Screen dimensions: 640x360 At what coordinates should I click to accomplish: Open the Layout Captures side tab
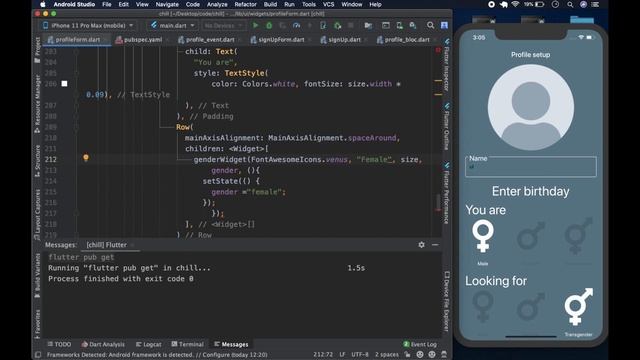pyautogui.click(x=38, y=214)
